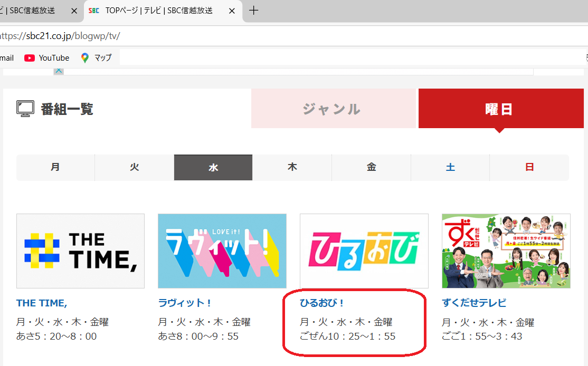Image resolution: width=588 pixels, height=366 pixels.
Task: Choose 木 in the weekday bar
Action: tap(292, 167)
